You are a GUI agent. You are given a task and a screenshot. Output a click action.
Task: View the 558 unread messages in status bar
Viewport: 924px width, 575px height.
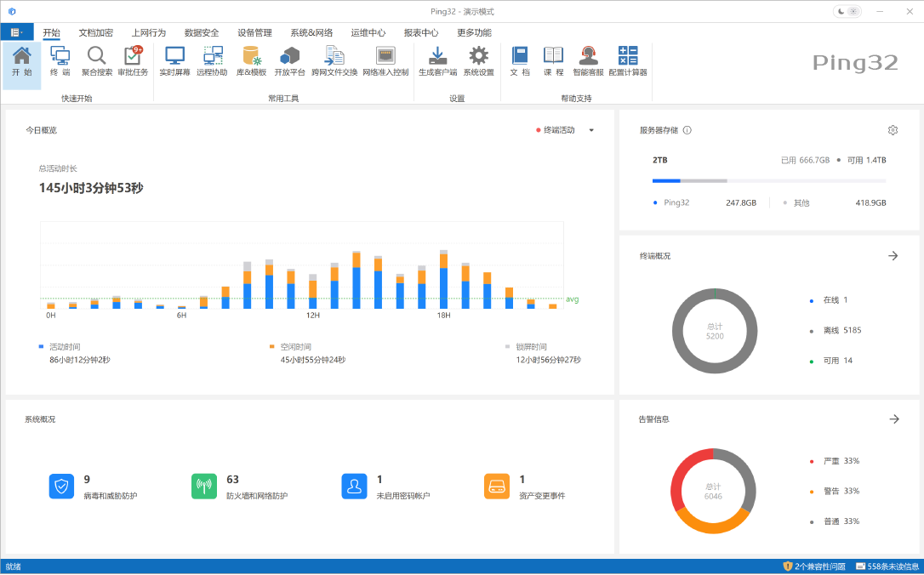[x=887, y=566]
